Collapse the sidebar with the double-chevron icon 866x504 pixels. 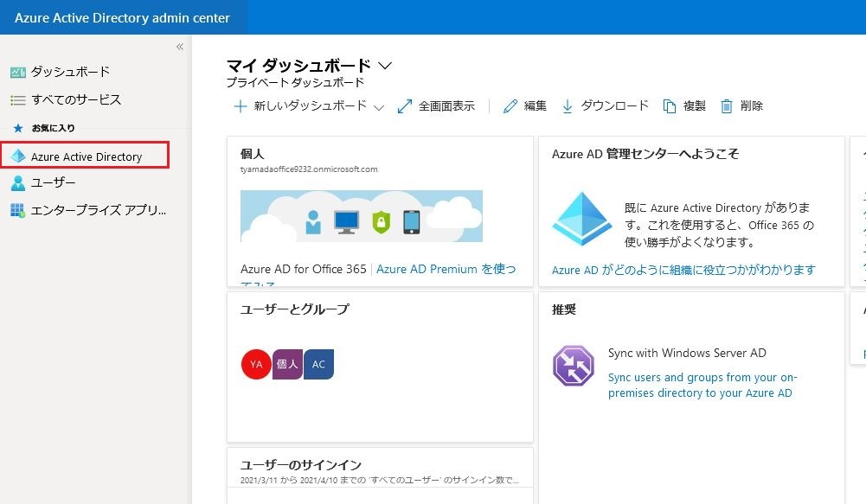(179, 47)
